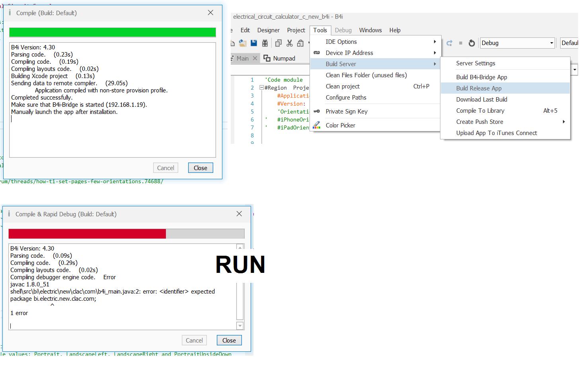This screenshot has width=588, height=380.
Task: Click 'Manually launch the app after installation.' line
Action: 64,112
